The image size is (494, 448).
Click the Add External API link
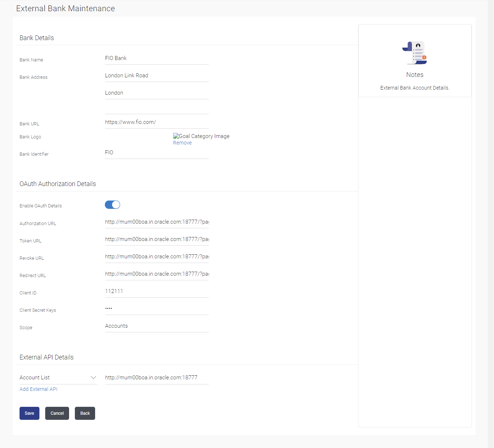pyautogui.click(x=38, y=389)
